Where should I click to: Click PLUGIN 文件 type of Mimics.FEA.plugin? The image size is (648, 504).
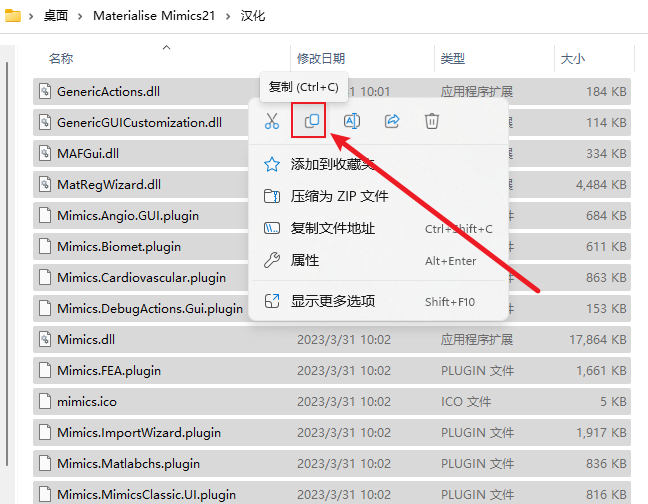click(x=477, y=371)
